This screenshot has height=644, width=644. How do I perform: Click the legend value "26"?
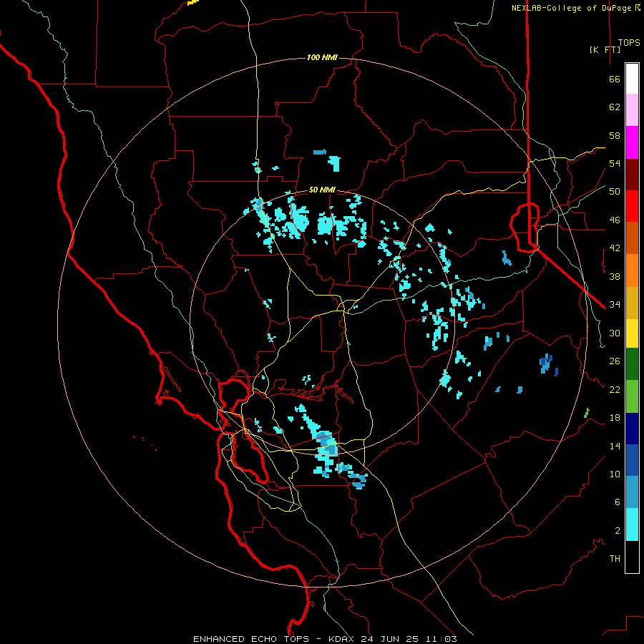[x=615, y=361]
